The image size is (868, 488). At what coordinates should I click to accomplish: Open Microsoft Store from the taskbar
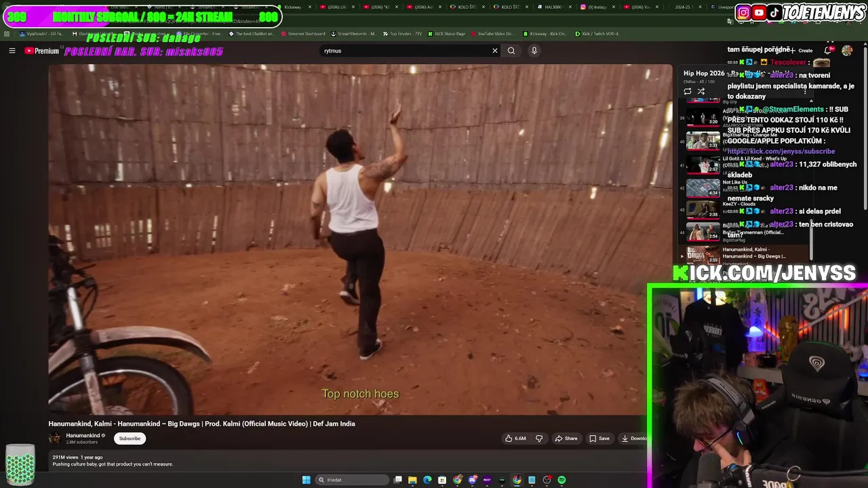442,480
